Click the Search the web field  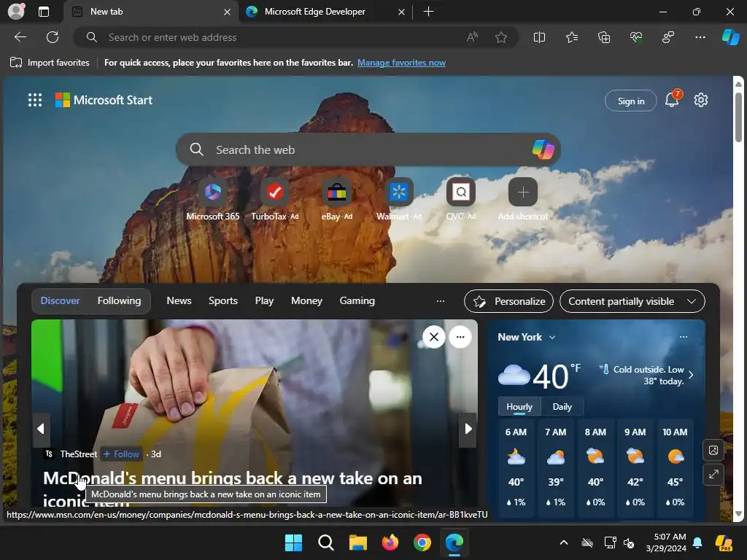367,149
